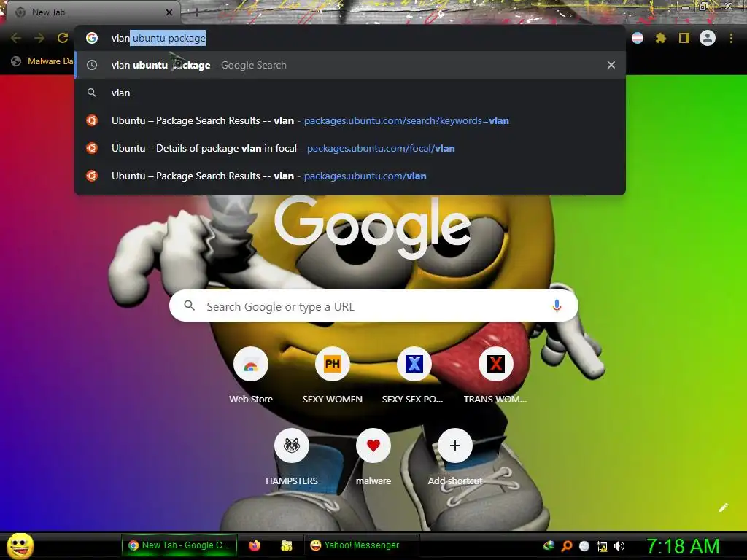Open suggestion 'Details of package vlan in focal'
Screen dimensions: 747x560
[x=349, y=148]
